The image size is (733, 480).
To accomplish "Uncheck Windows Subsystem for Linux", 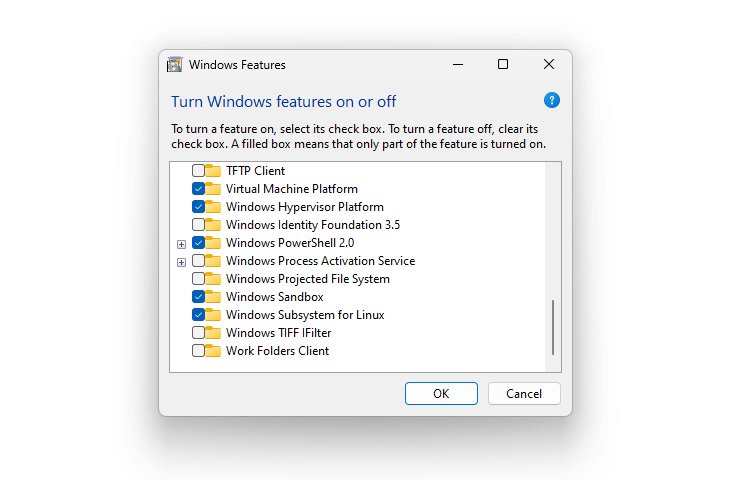I will pos(198,315).
